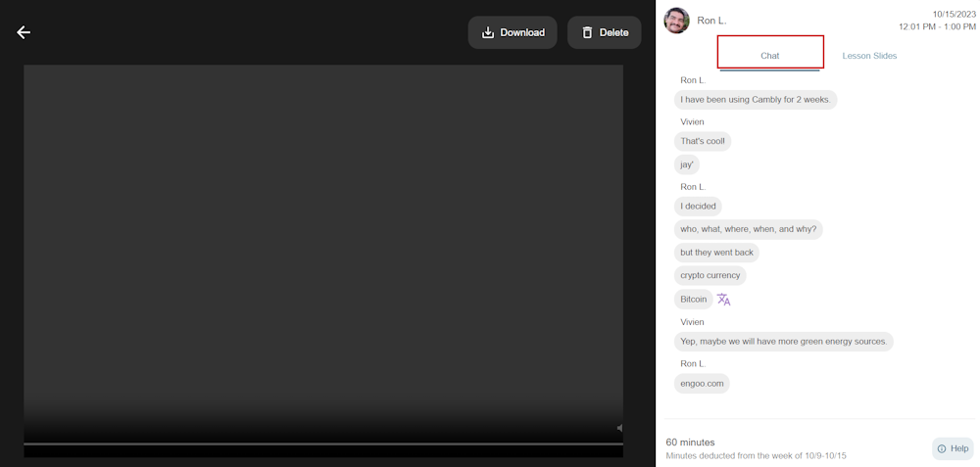Select the 'green energy sources' message
The width and height of the screenshot is (980, 467).
click(784, 342)
